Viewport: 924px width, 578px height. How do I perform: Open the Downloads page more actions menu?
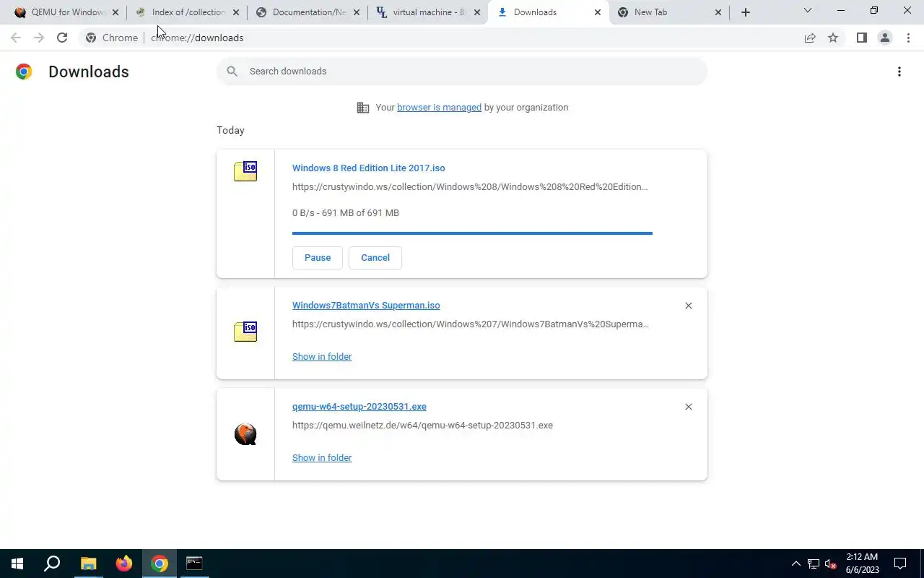tap(899, 72)
